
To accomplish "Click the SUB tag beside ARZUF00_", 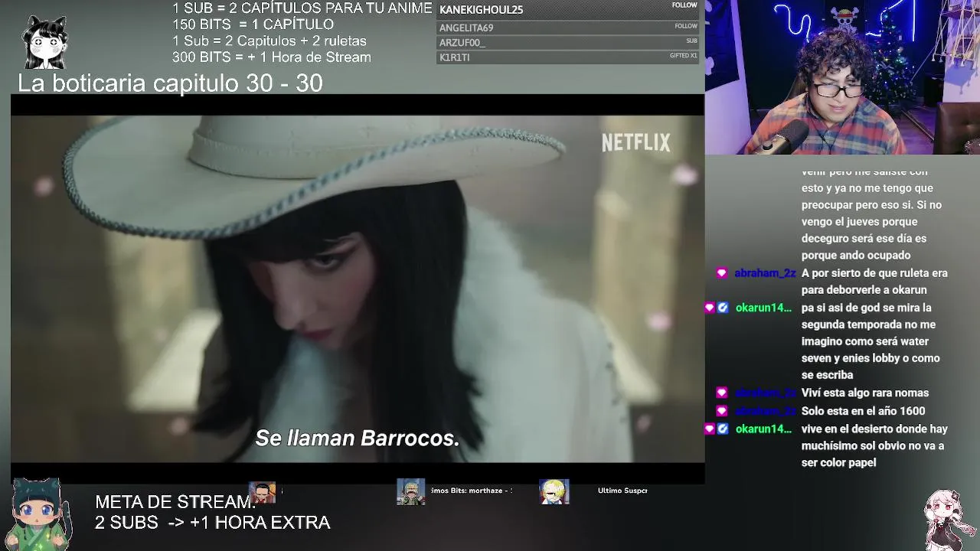I will click(x=691, y=41).
